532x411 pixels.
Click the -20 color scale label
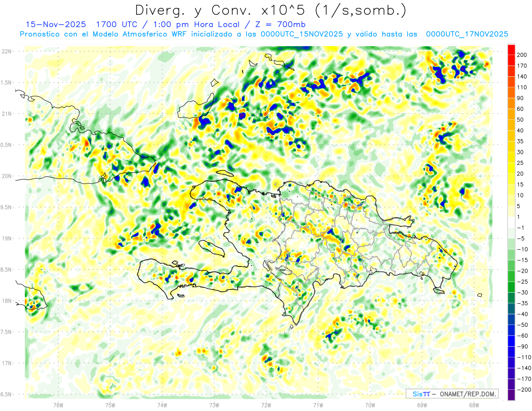[524, 271]
